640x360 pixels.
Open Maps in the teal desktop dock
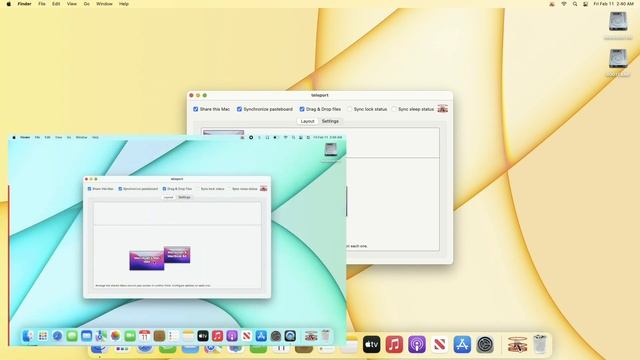(101, 336)
